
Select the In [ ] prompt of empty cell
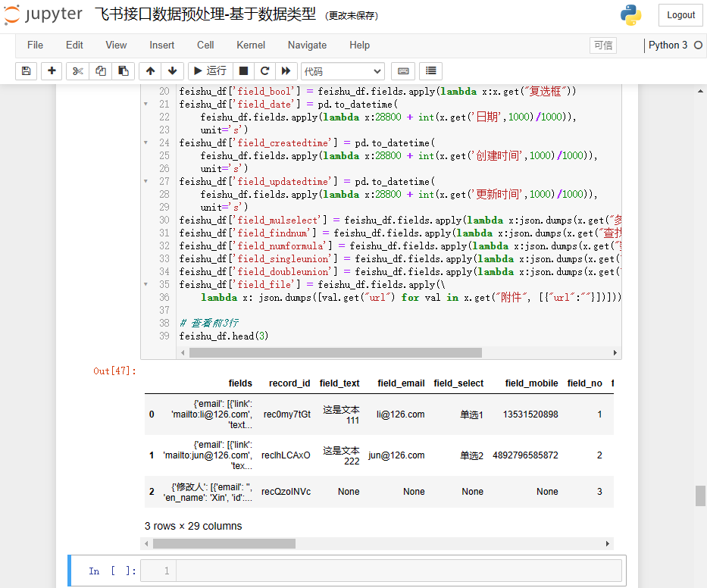pyautogui.click(x=112, y=571)
